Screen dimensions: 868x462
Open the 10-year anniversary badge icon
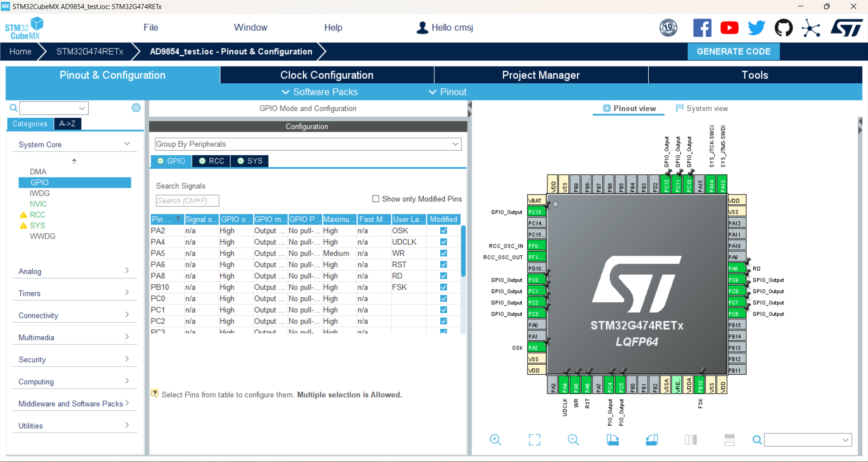point(668,28)
